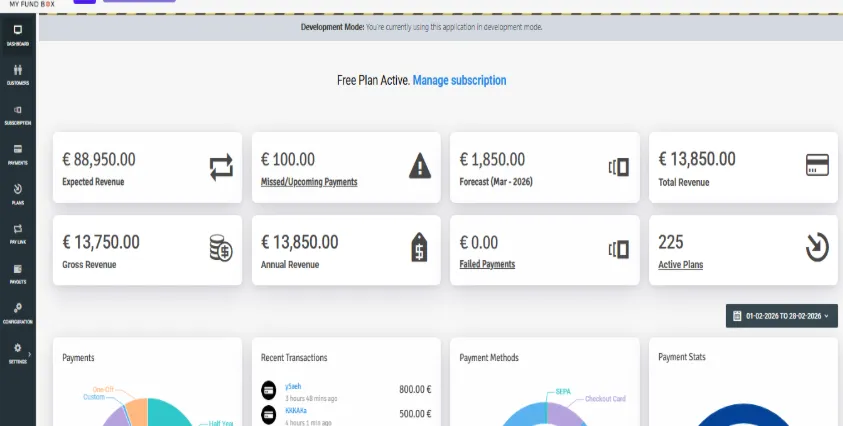843x426 pixels.
Task: Open the Failed Payments link
Action: pyautogui.click(x=487, y=264)
